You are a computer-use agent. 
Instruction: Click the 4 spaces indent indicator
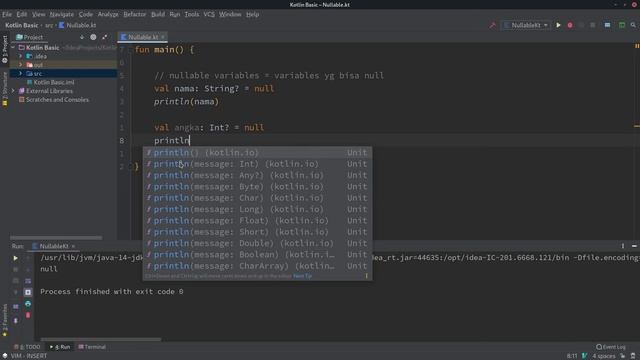[x=603, y=356]
